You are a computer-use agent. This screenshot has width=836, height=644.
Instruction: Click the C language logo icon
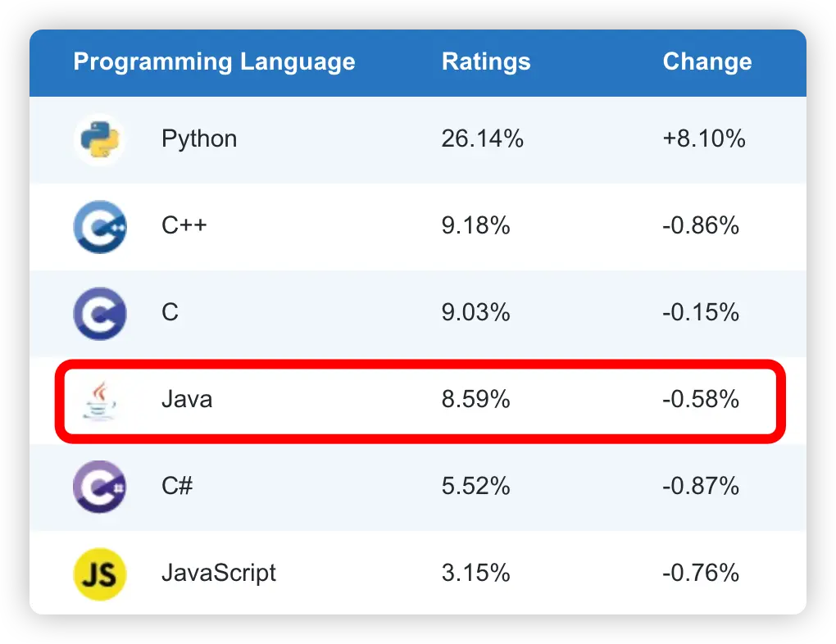99,313
